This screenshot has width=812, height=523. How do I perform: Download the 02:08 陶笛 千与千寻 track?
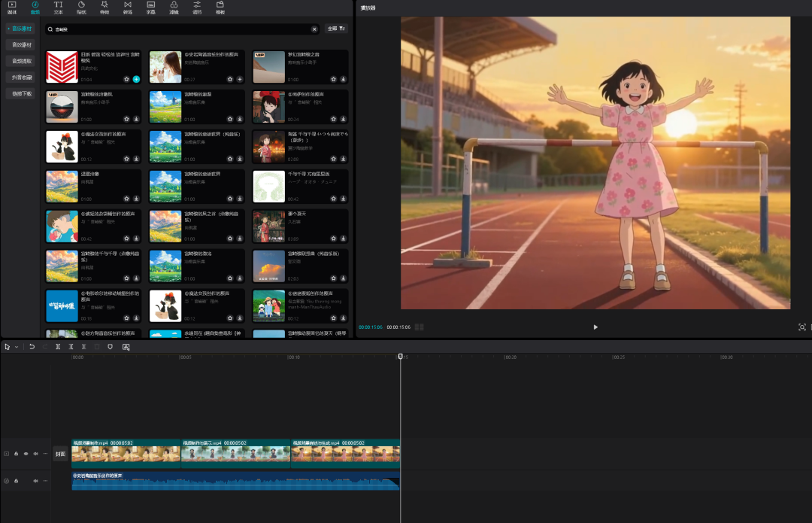pos(343,159)
